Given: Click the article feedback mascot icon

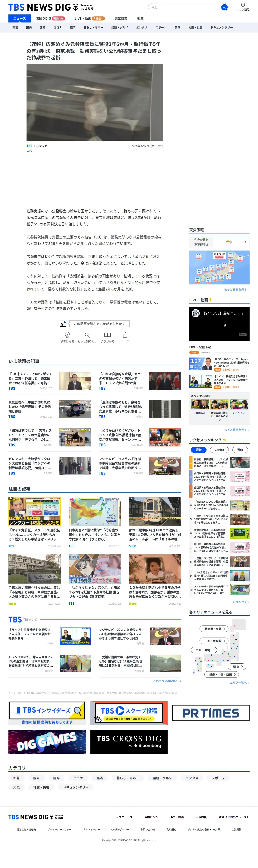Looking at the screenshot, I should (x=63, y=323).
